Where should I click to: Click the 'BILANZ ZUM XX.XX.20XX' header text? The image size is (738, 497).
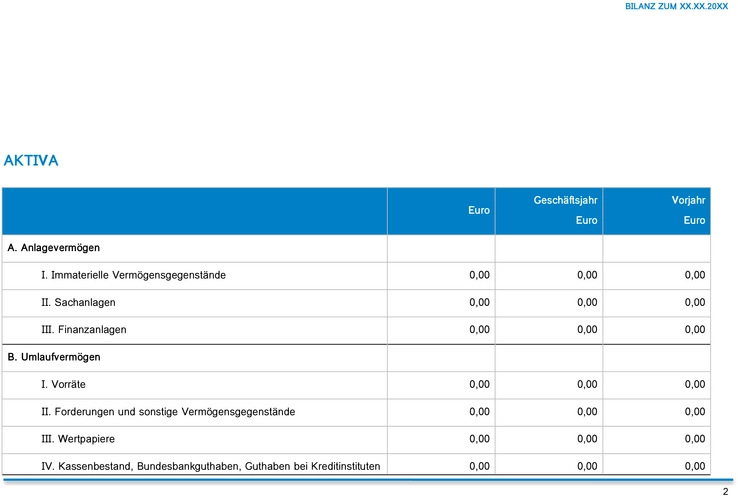(x=676, y=6)
